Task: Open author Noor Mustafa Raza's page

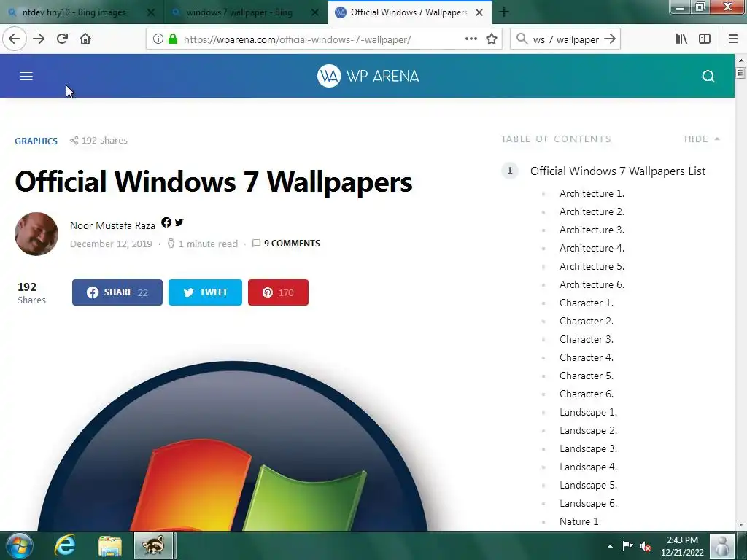Action: click(112, 225)
